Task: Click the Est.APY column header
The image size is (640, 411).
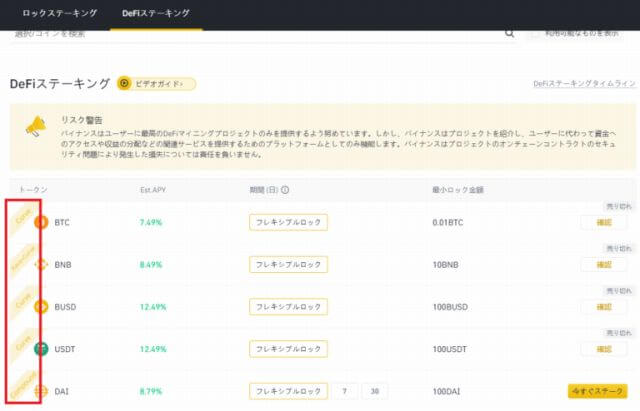Action: pyautogui.click(x=153, y=190)
